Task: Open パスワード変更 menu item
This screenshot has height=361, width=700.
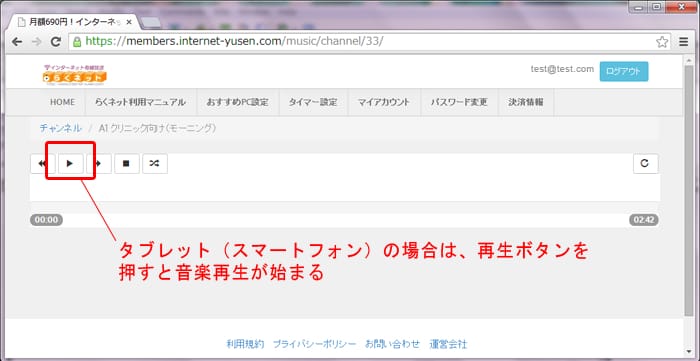Action: pyautogui.click(x=459, y=102)
